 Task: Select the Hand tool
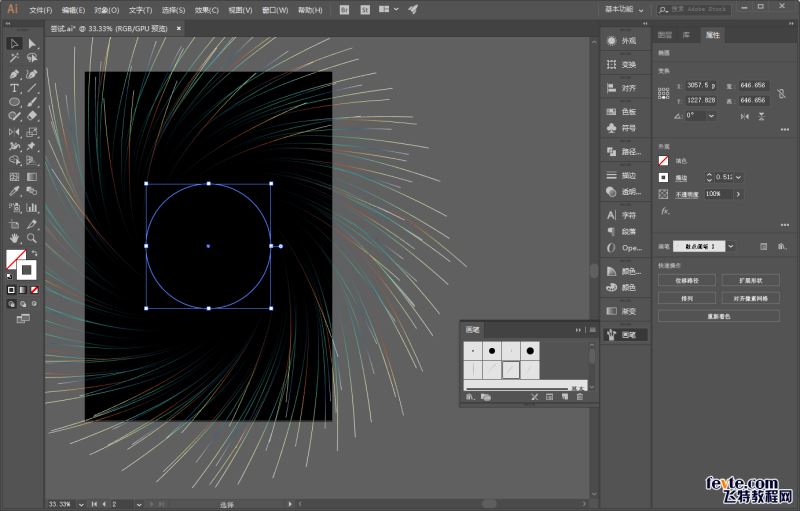14,238
